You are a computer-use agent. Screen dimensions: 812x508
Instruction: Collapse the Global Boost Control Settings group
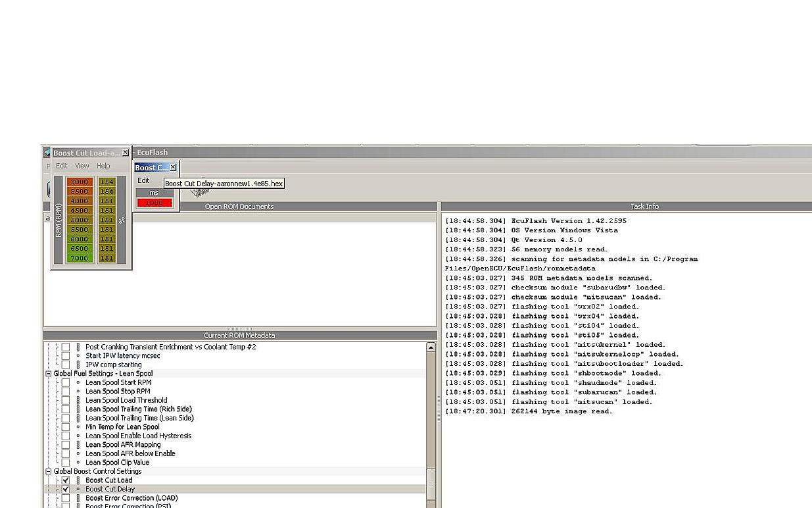click(x=49, y=471)
